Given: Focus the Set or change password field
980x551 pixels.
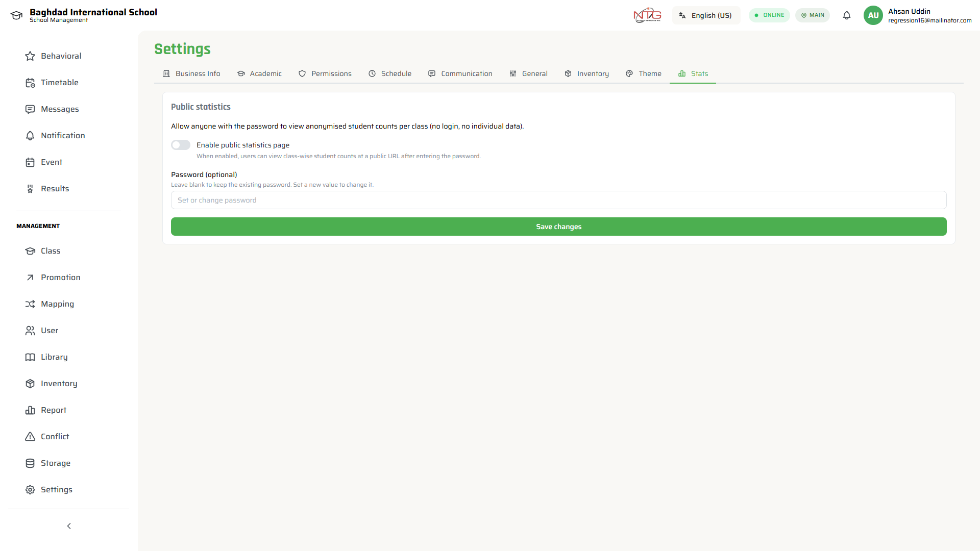Looking at the screenshot, I should coord(559,200).
